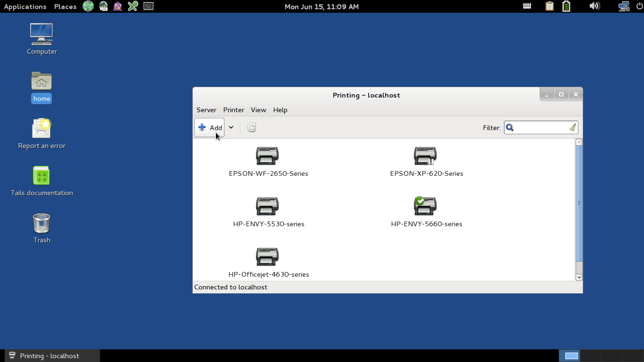Click the HP-Officejet-4630-series label
Viewport: 644px width, 362px height.
[269, 274]
